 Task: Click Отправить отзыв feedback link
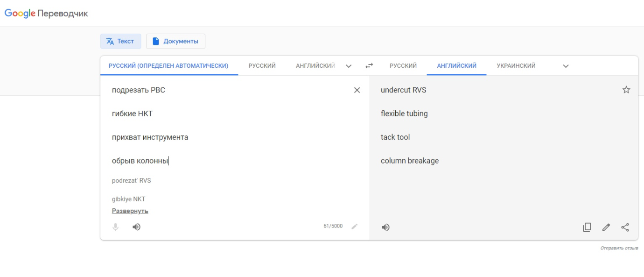point(619,248)
